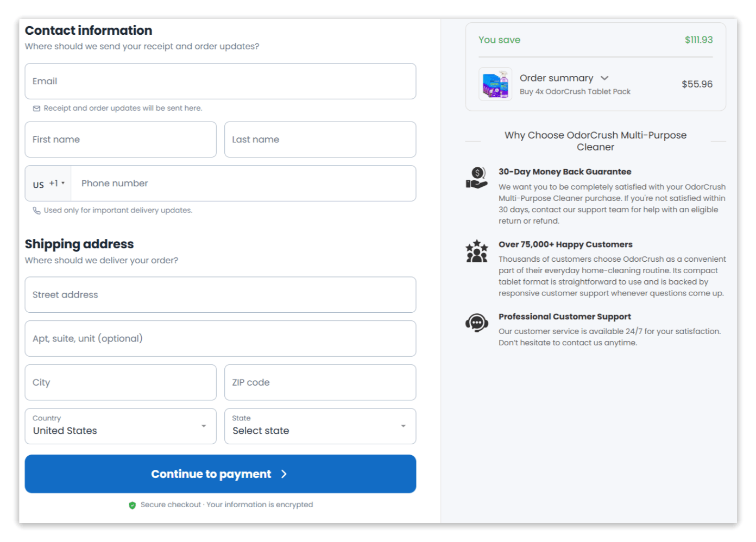The width and height of the screenshot is (756, 542).
Task: Click into the Phone number field
Action: 243,184
